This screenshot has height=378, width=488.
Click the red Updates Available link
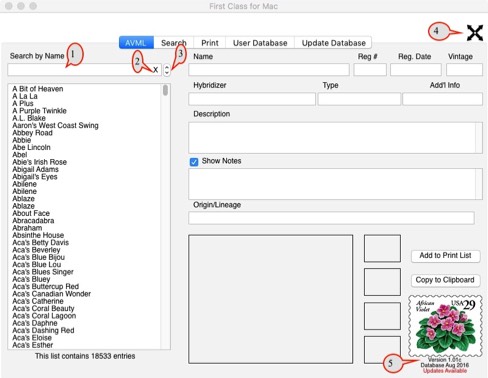445,371
